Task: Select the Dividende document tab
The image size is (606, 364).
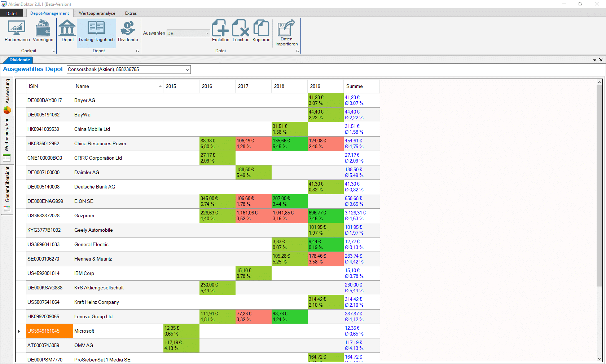Action: pos(19,60)
